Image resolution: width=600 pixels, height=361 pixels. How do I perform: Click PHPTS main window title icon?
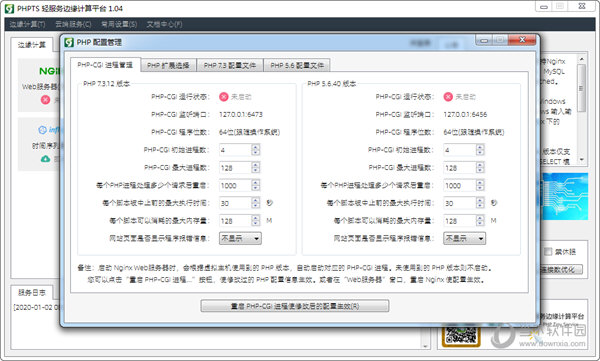pos(9,8)
